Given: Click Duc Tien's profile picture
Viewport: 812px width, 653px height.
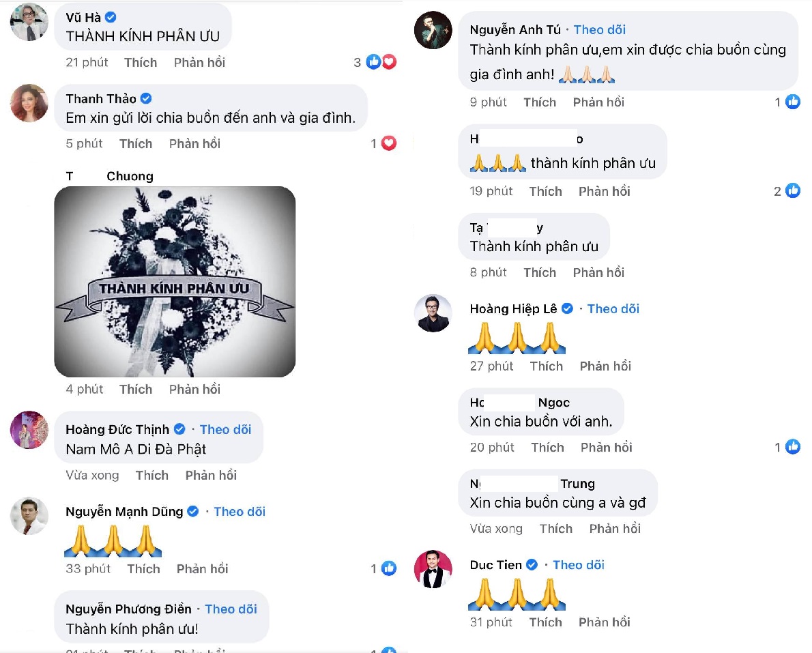Looking at the screenshot, I should point(433,569).
